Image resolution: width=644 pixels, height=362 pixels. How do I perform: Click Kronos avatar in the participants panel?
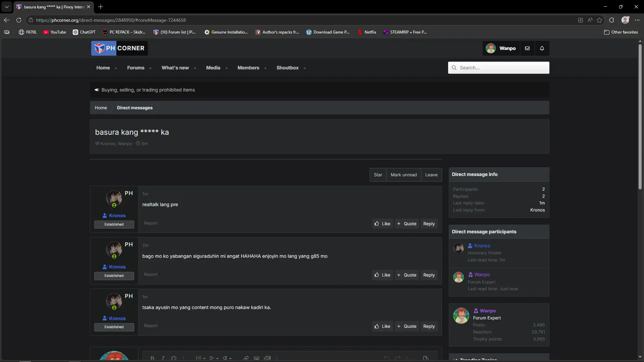[x=459, y=248]
